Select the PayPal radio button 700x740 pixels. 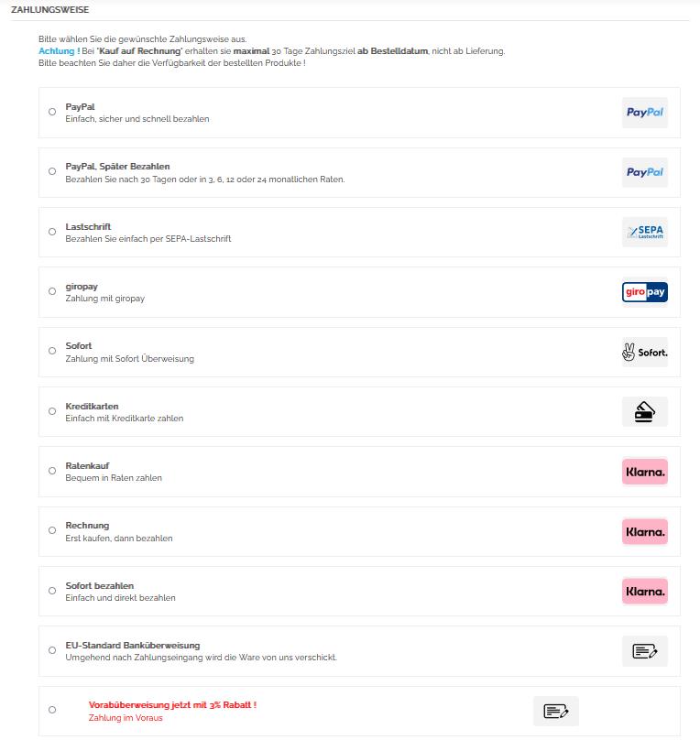click(x=52, y=112)
